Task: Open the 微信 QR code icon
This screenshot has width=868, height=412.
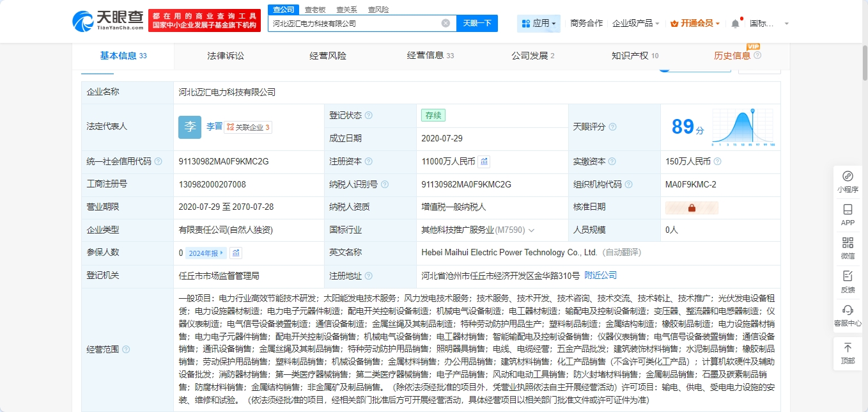Action: tap(848, 248)
